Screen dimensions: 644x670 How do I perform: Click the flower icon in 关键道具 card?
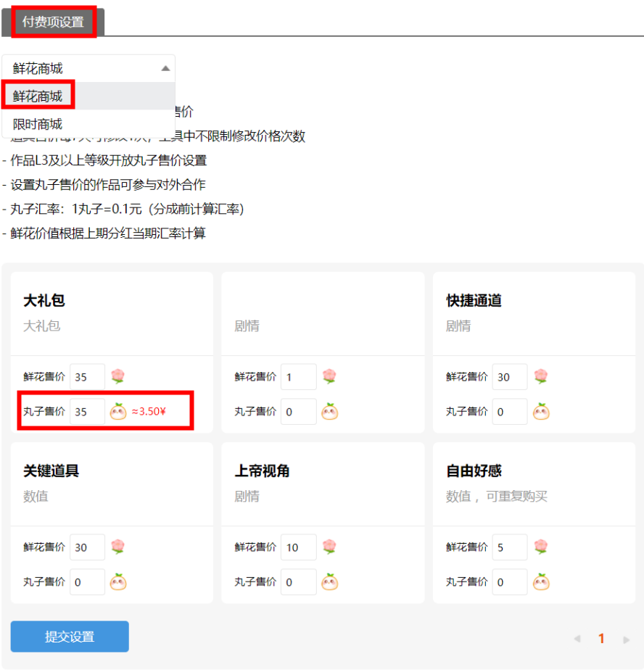pyautogui.click(x=117, y=547)
